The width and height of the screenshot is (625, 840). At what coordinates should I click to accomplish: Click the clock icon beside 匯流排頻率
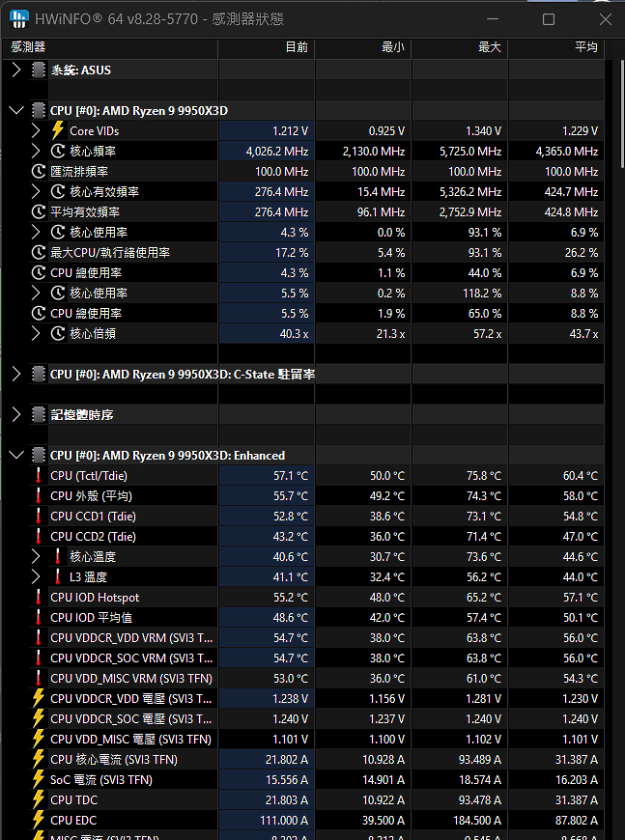point(38,172)
